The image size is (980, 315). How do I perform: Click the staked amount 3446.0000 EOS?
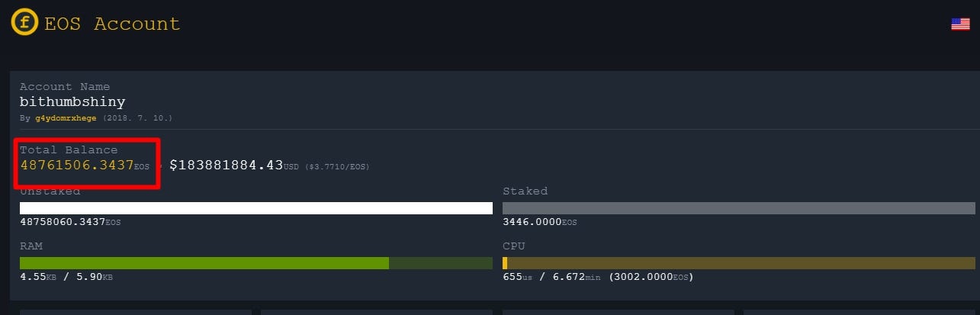pyautogui.click(x=540, y=222)
